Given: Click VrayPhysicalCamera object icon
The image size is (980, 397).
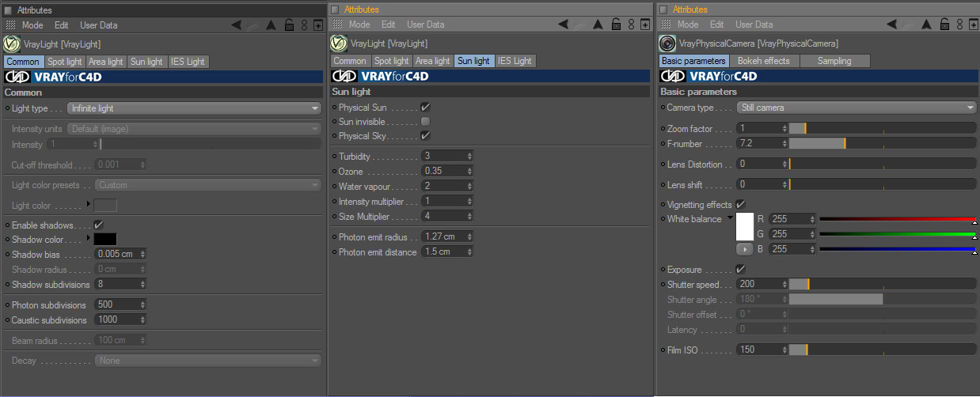Looking at the screenshot, I should pyautogui.click(x=667, y=43).
